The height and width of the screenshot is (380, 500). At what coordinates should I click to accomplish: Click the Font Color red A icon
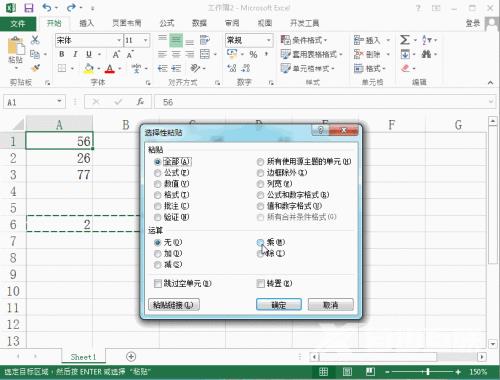pyautogui.click(x=109, y=68)
